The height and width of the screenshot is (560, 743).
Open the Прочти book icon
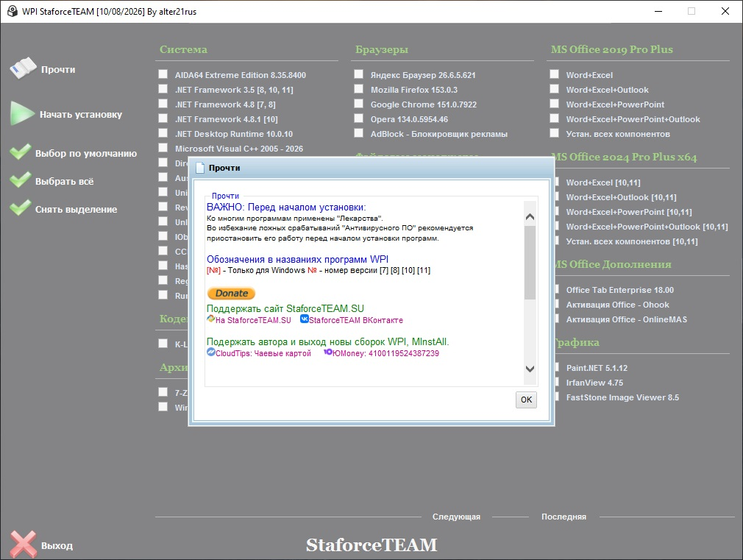23,68
